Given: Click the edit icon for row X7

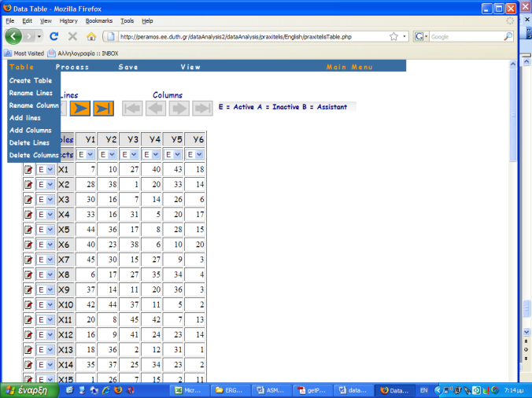Looking at the screenshot, I should [28, 260].
